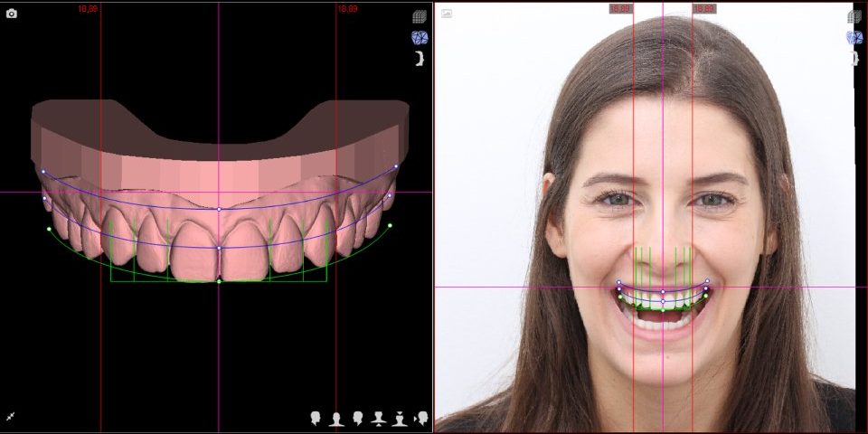Click the left 18,89 measurement label in 3D view
Screen dimensions: 868x434
click(x=88, y=9)
